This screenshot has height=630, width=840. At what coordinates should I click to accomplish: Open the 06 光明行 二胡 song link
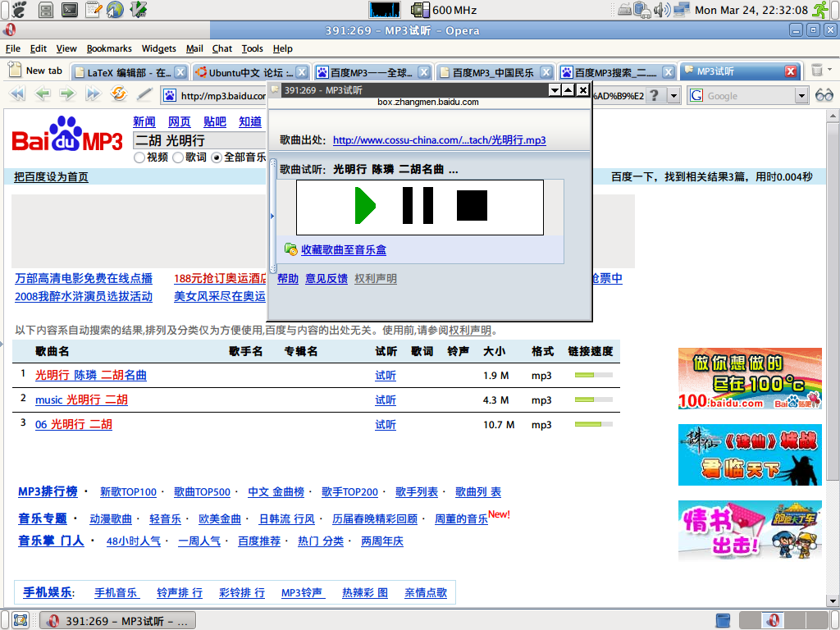tap(73, 424)
